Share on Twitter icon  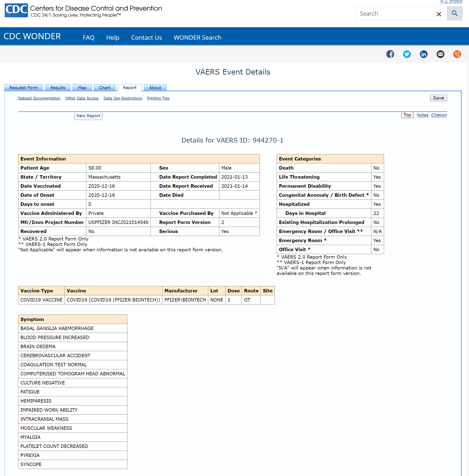pos(407,54)
